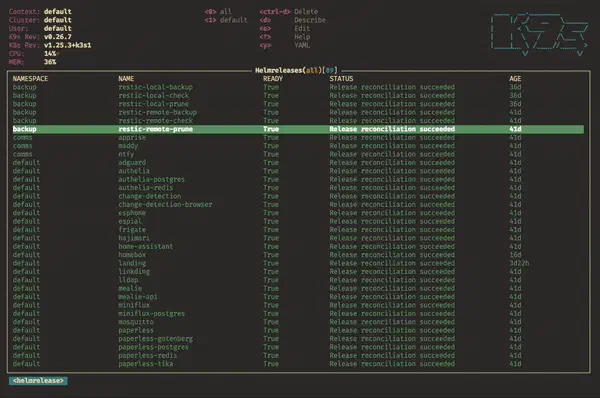Sort by the READY column header
600x398 pixels.
273,79
